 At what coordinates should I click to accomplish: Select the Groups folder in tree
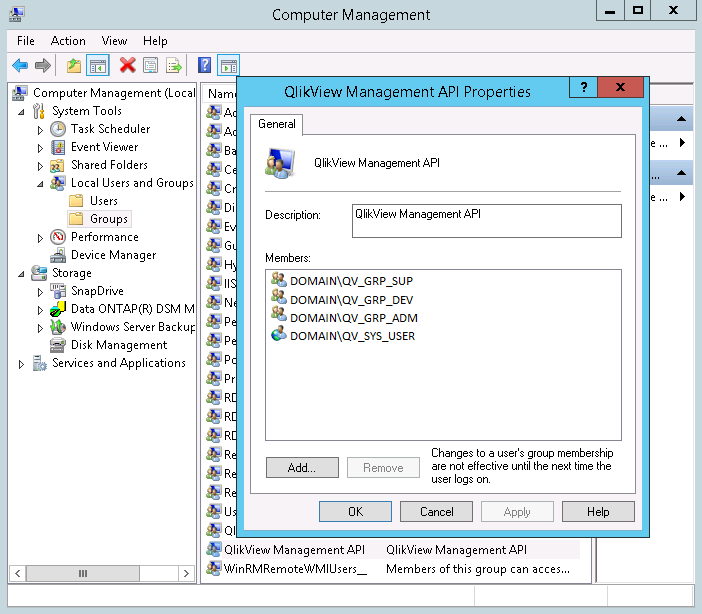[x=109, y=219]
